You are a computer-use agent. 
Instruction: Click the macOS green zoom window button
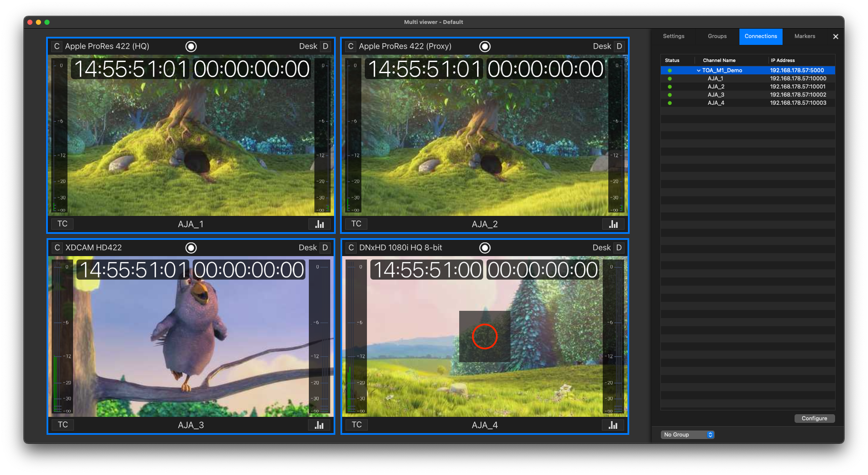click(x=47, y=22)
